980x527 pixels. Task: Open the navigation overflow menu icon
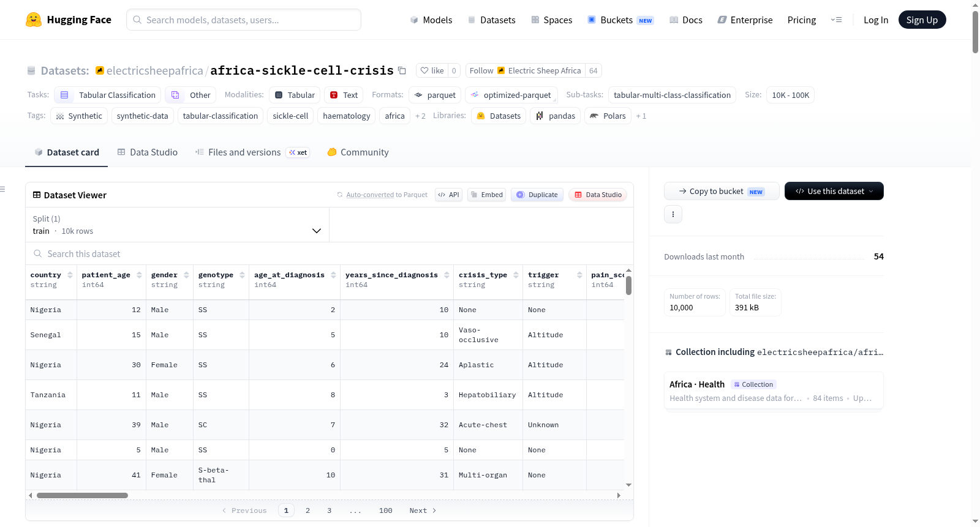click(x=836, y=20)
